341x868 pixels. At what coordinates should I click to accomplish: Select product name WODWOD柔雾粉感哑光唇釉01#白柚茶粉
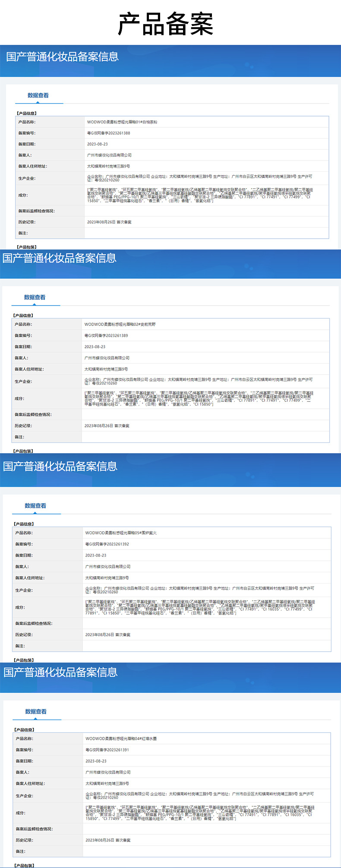[122, 122]
